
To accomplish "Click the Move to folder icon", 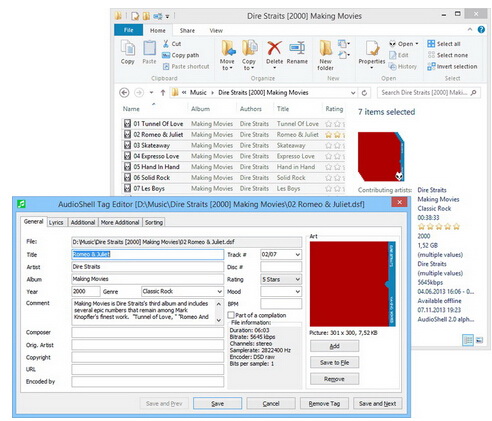I will coord(228,48).
